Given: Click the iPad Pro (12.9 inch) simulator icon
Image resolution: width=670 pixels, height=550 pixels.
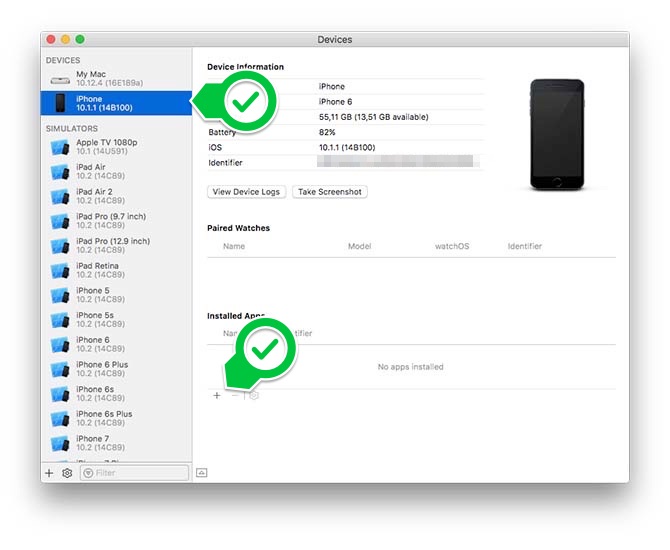Looking at the screenshot, I should [x=60, y=247].
